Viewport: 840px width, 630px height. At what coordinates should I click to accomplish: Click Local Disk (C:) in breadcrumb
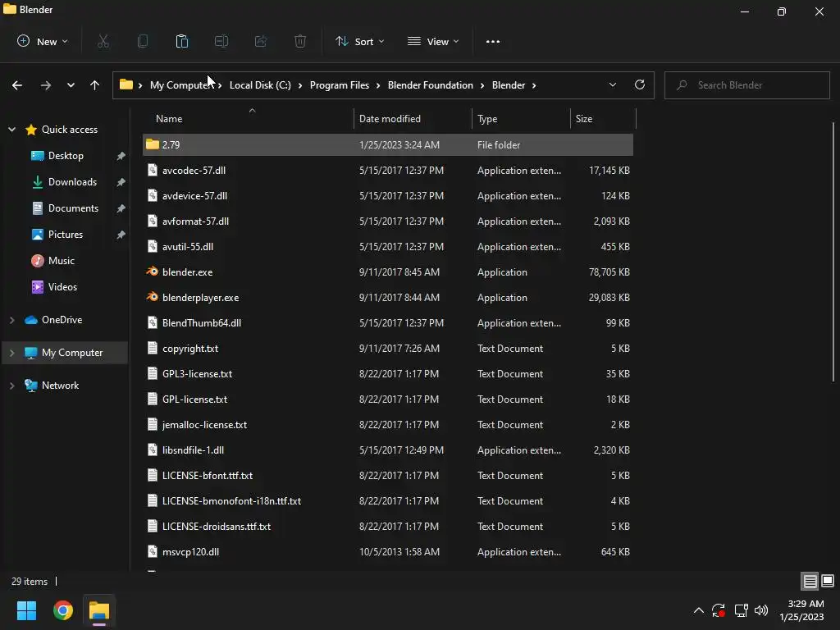(260, 85)
